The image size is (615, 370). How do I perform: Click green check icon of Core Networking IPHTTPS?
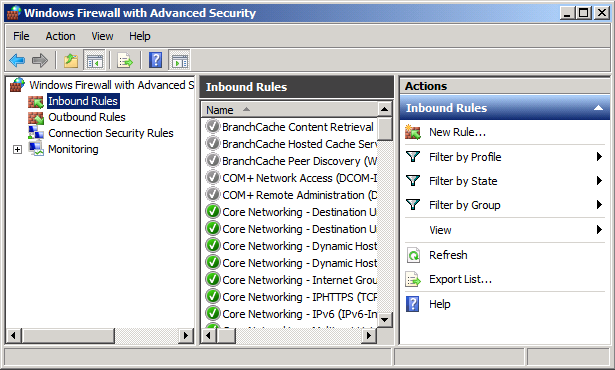tap(213, 296)
